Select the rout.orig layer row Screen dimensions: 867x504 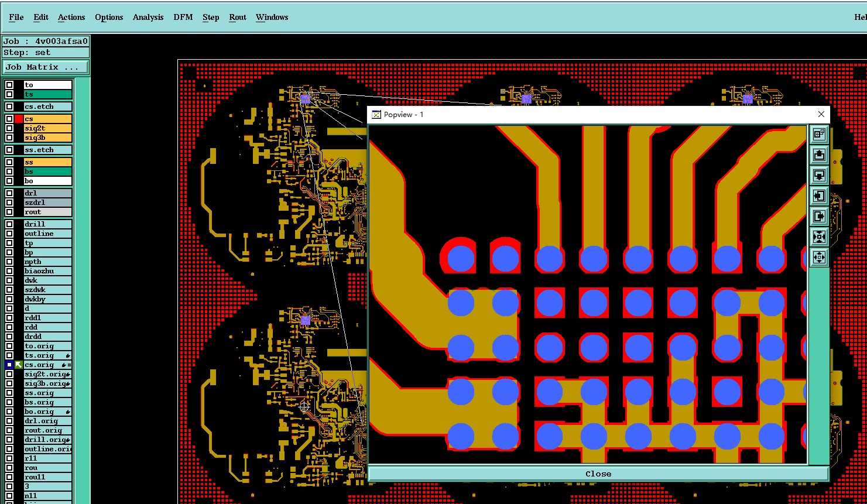[x=47, y=430]
